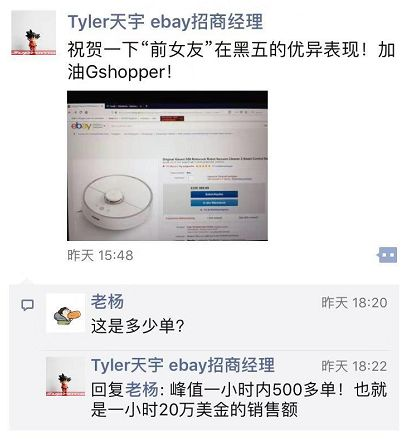Open Tyler天宇 ebay招商经理 profile name on post
The height and width of the screenshot is (439, 406).
165,22
